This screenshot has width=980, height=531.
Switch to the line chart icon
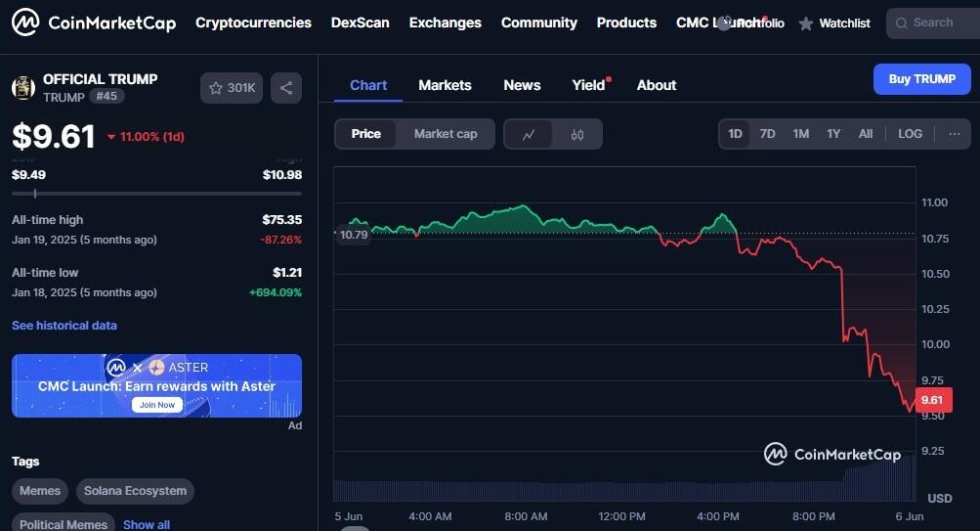coord(529,134)
